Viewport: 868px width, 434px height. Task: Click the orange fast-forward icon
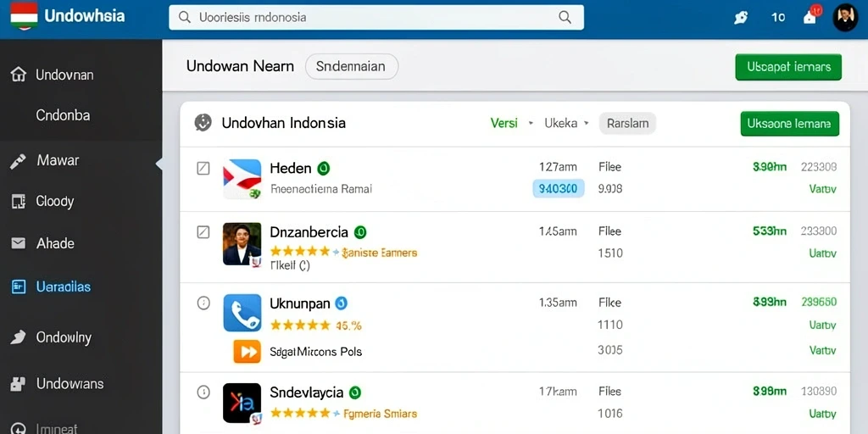click(x=247, y=351)
